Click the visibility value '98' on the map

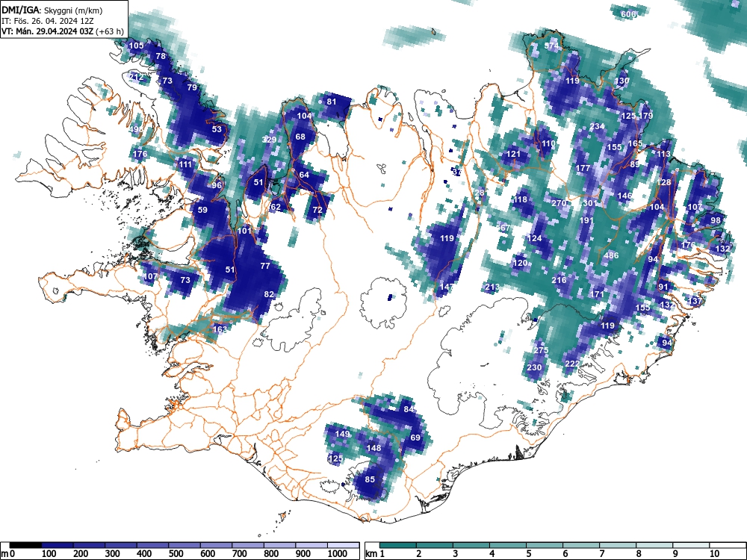coord(716,220)
